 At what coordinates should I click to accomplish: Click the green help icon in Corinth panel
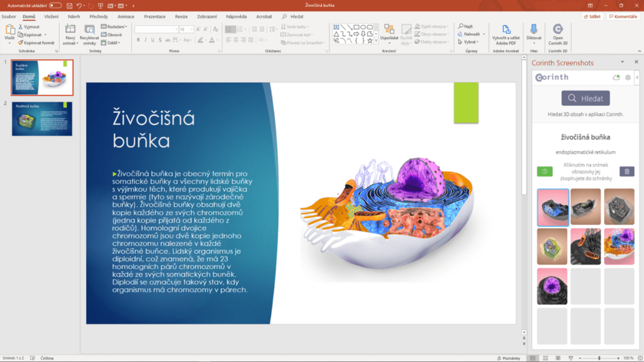click(x=545, y=172)
